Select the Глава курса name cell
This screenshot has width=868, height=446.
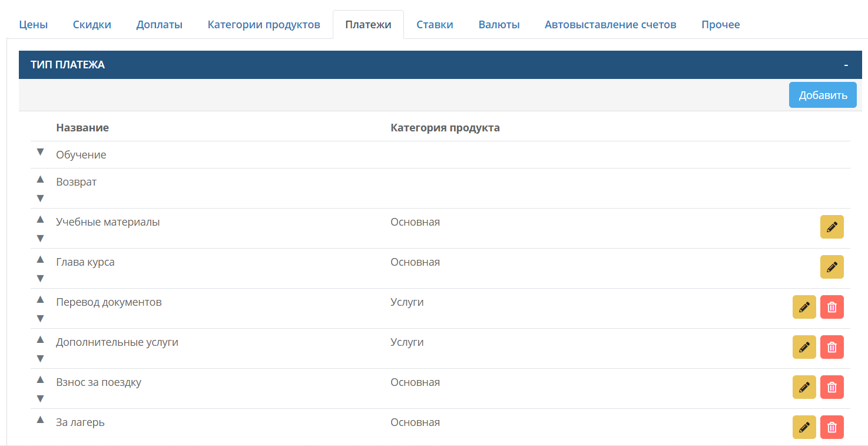coord(85,262)
